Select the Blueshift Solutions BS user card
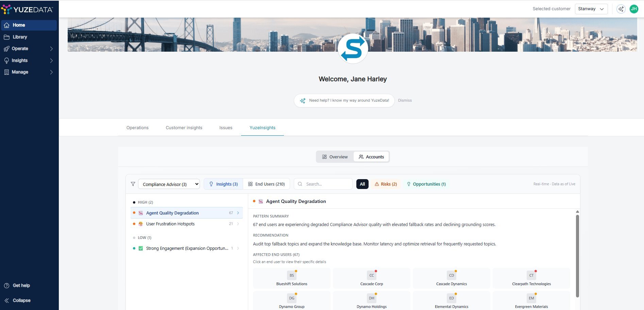The height and width of the screenshot is (310, 644). click(x=291, y=278)
